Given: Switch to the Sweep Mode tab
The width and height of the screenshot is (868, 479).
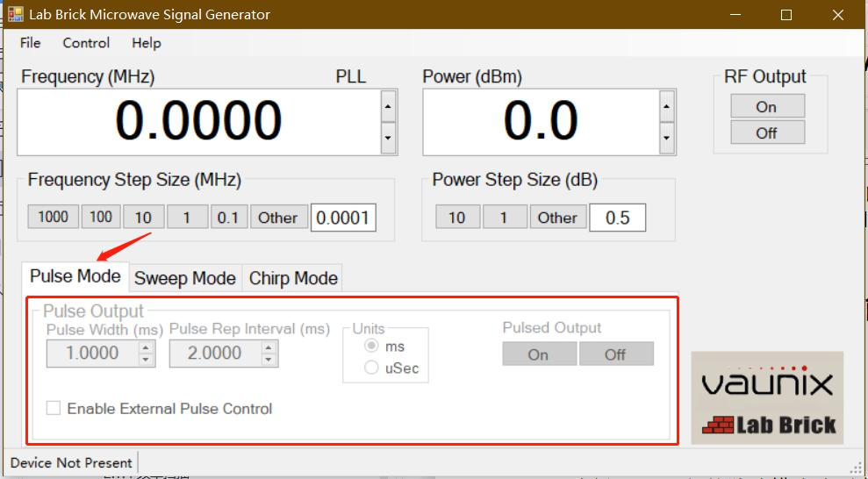Looking at the screenshot, I should click(184, 278).
